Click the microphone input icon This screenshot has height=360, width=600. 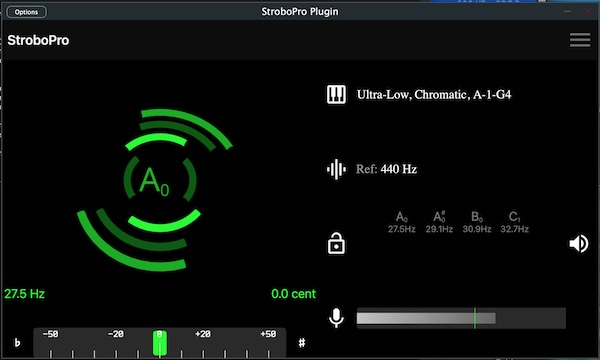click(336, 318)
